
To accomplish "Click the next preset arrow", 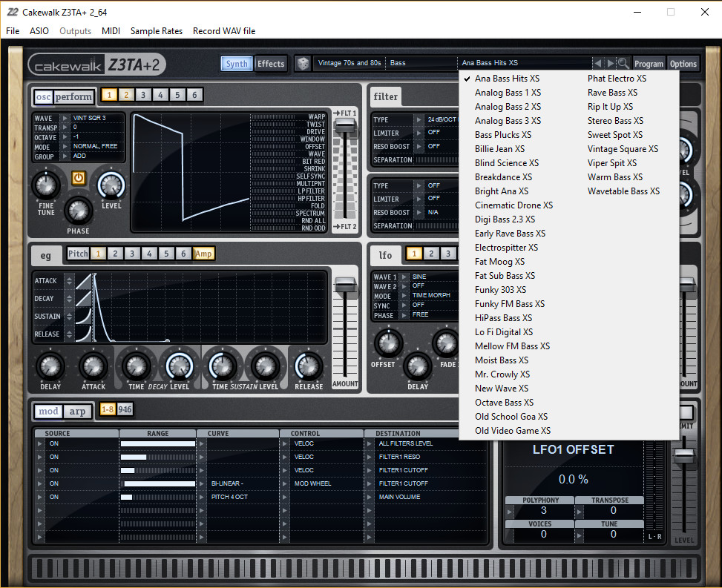I will click(608, 63).
